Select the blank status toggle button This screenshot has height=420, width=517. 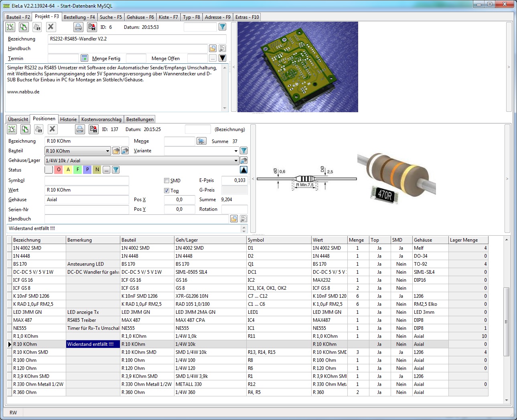coord(49,170)
